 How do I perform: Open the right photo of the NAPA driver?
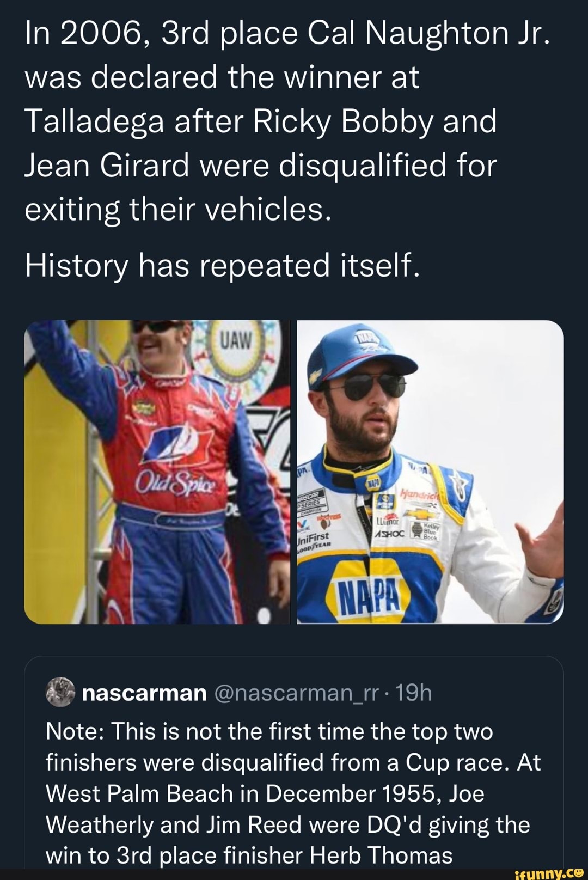[430, 472]
